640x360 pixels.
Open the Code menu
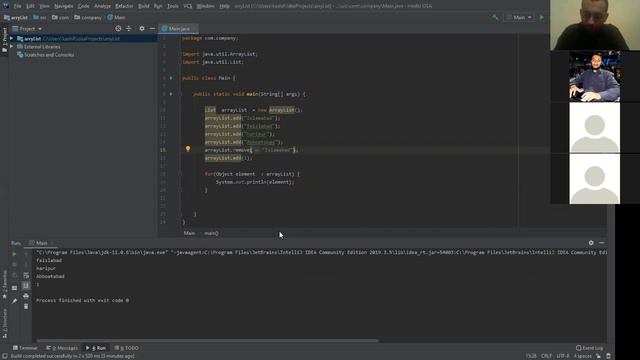(84, 6)
